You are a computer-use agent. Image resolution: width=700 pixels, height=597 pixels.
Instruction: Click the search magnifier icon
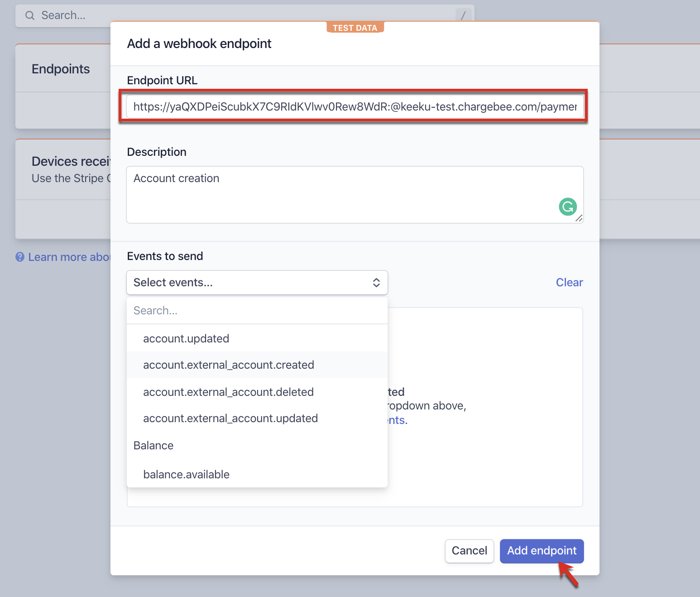tap(30, 15)
